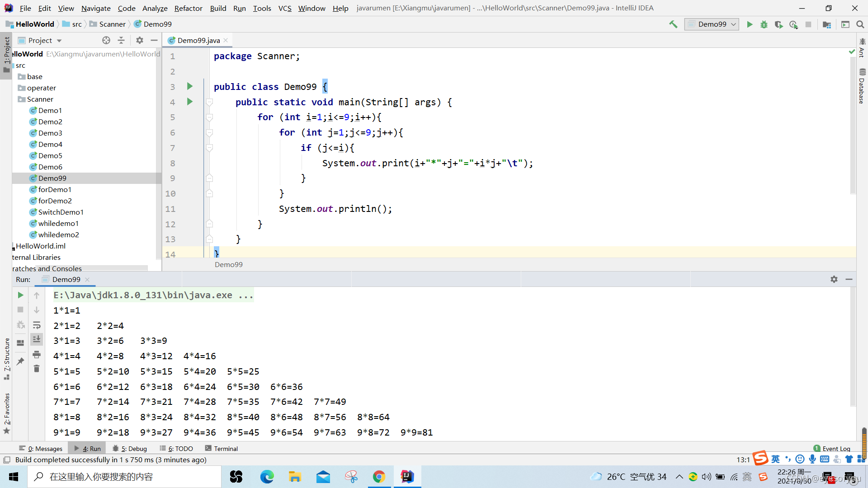The width and height of the screenshot is (868, 488).
Task: Click the locate-in-project target icon
Action: click(x=106, y=40)
